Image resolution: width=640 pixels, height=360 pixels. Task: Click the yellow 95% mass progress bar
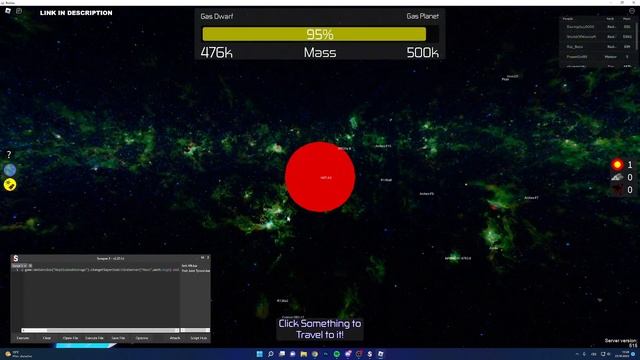(x=314, y=34)
